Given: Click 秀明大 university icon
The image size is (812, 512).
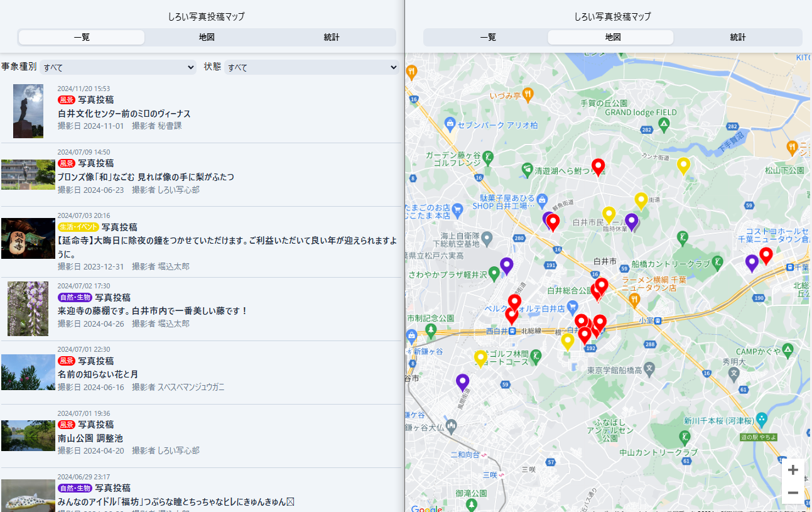Looking at the screenshot, I should (734, 374).
